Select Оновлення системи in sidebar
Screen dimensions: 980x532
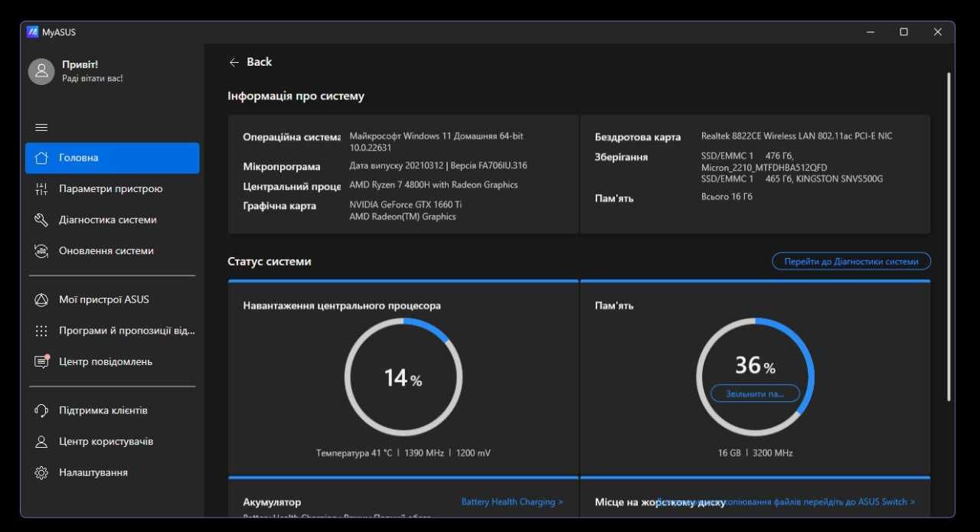(113, 250)
